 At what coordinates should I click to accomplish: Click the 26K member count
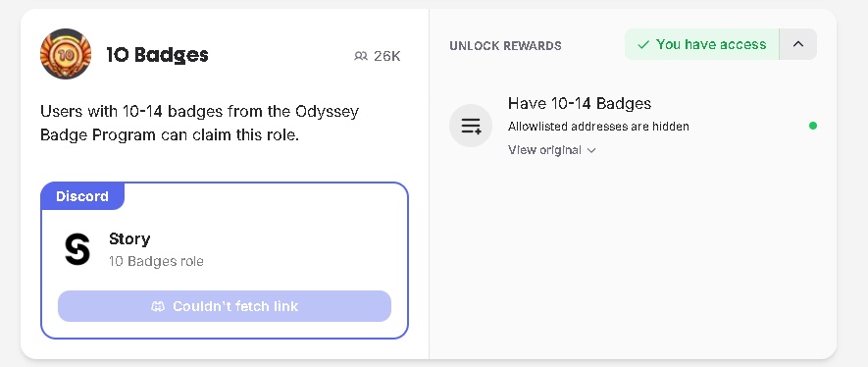[387, 56]
